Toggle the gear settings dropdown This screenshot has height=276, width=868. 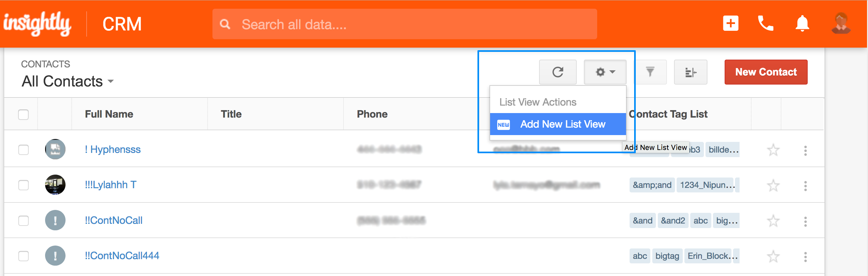tap(605, 72)
